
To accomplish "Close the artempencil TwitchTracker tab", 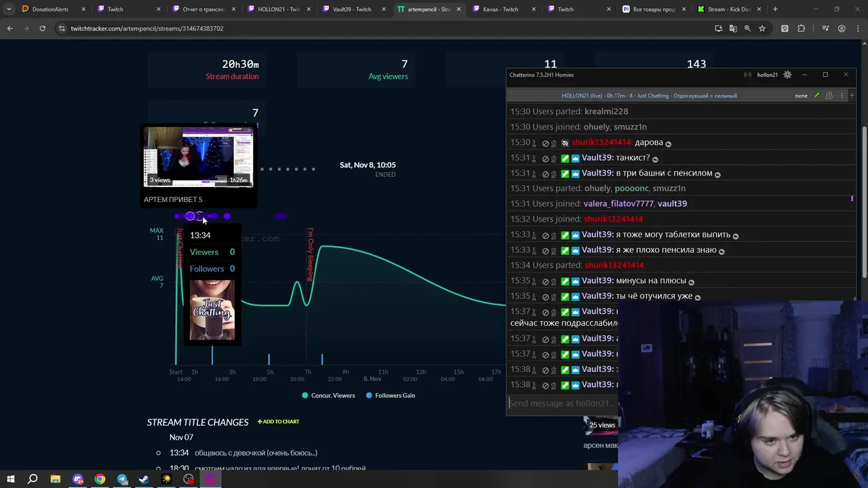I will [x=458, y=9].
